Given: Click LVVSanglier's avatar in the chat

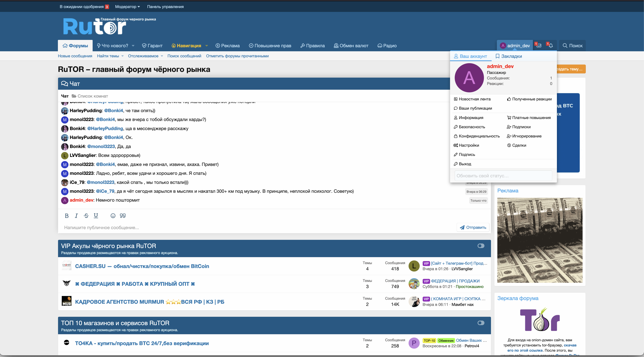Looking at the screenshot, I should click(x=65, y=156).
